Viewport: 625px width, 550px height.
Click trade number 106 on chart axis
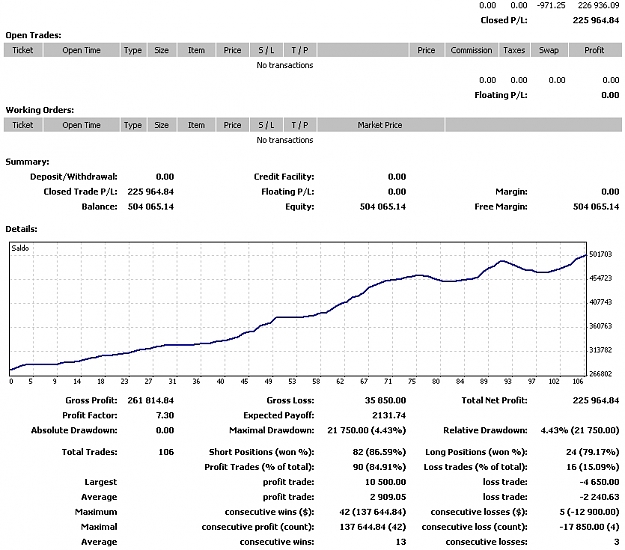[578, 382]
